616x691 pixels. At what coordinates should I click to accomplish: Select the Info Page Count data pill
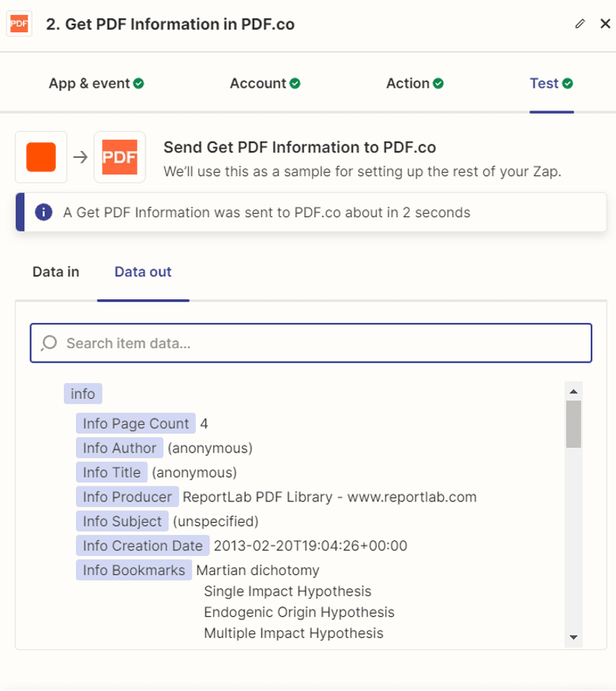coord(134,423)
